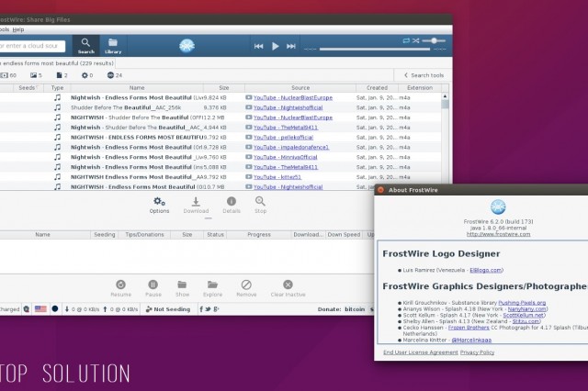The height and width of the screenshot is (391, 588).
Task: Sort transfers by Seeding column
Action: tap(104, 234)
